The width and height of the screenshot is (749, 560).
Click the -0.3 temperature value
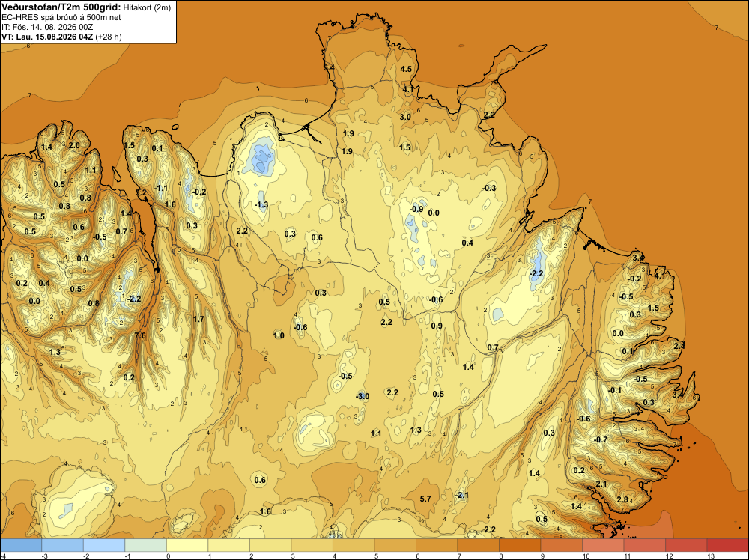click(489, 188)
